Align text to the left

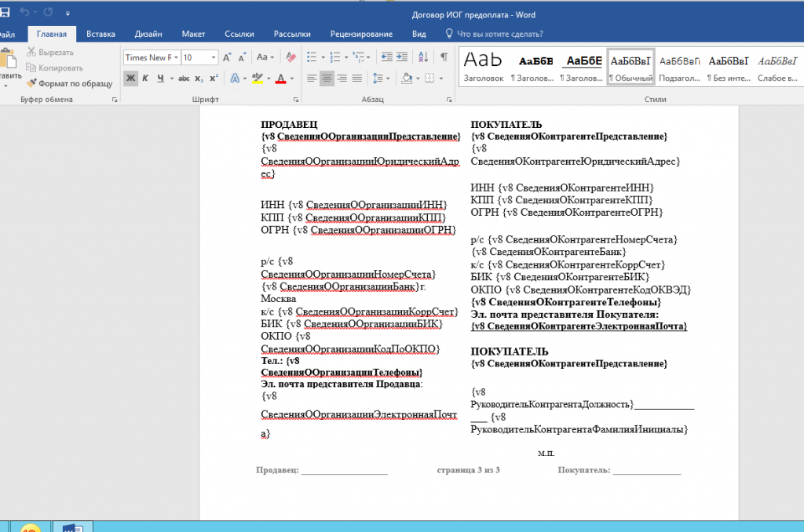click(x=311, y=78)
